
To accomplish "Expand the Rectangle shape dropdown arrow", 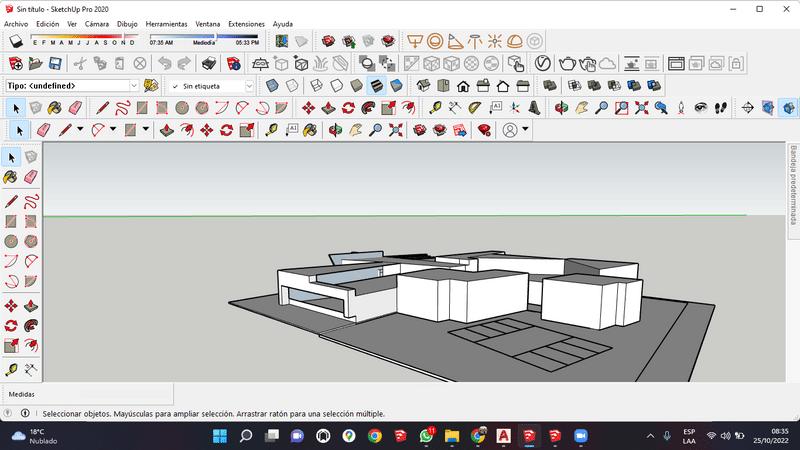I will tap(146, 130).
